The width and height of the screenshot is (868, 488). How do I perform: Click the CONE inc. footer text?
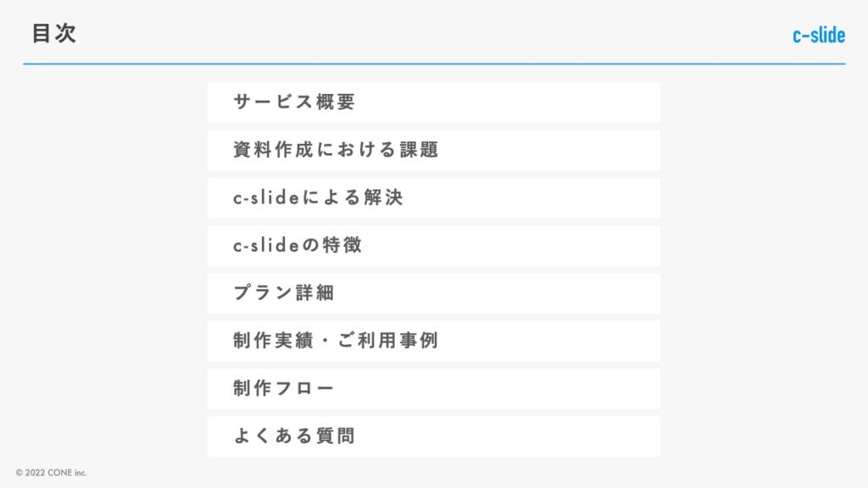point(66,473)
